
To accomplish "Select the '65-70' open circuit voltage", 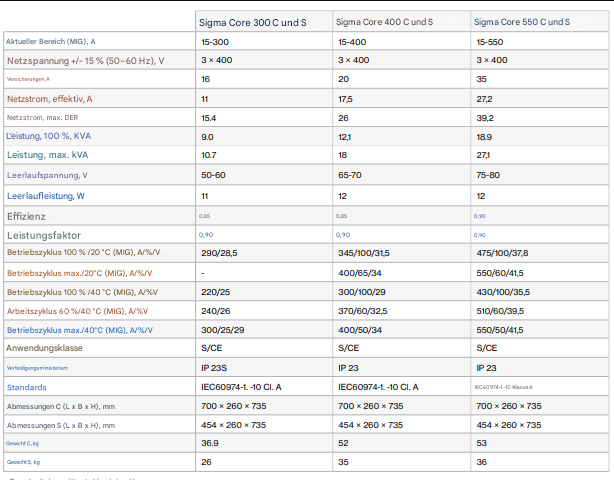I will coord(350,175).
